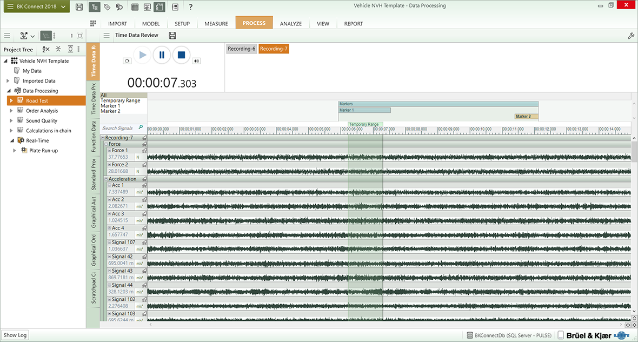The height and width of the screenshot is (364, 638).
Task: Click the sort A-Z icon in Project Tree
Action: 46,49
